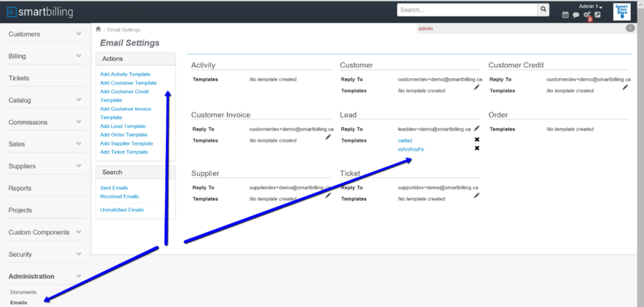Edit Lead Reply To pencil icon
644x307 pixels.
477,128
